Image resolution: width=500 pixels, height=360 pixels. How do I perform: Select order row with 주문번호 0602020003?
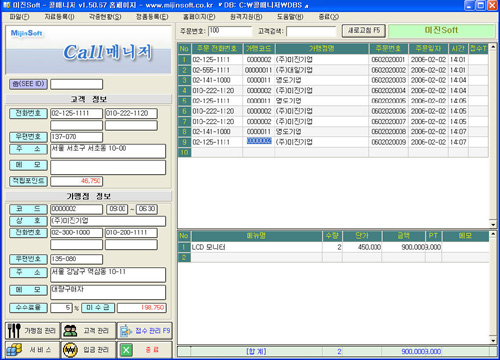333,80
